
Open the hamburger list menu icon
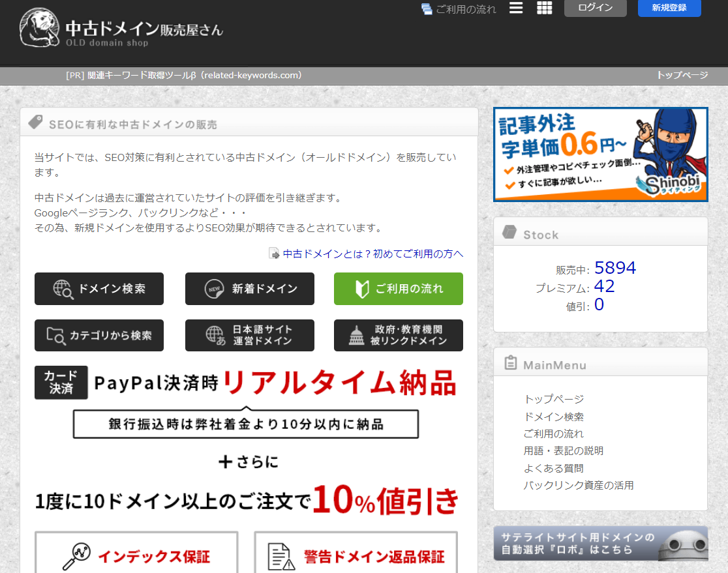(x=516, y=8)
